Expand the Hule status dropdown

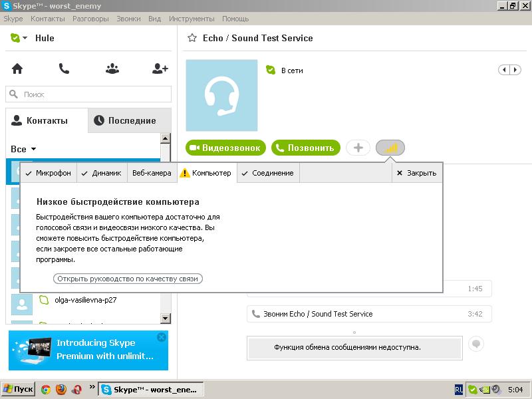click(x=25, y=38)
